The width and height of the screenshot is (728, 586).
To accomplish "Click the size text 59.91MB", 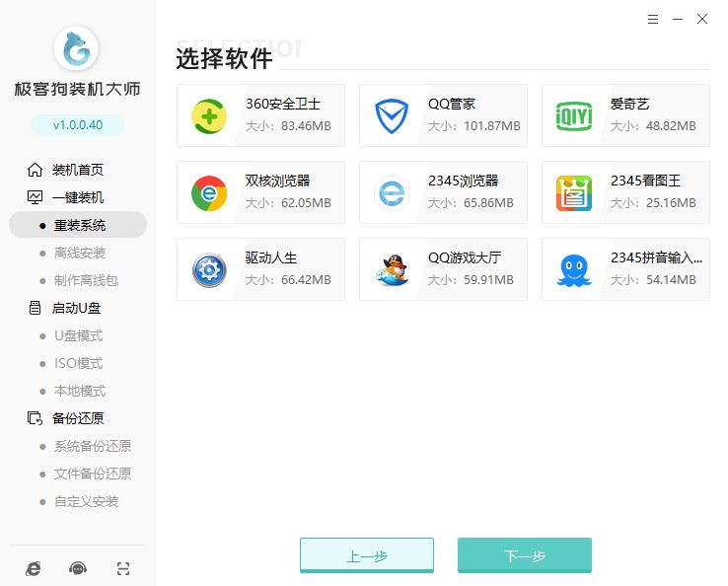I will (x=488, y=280).
